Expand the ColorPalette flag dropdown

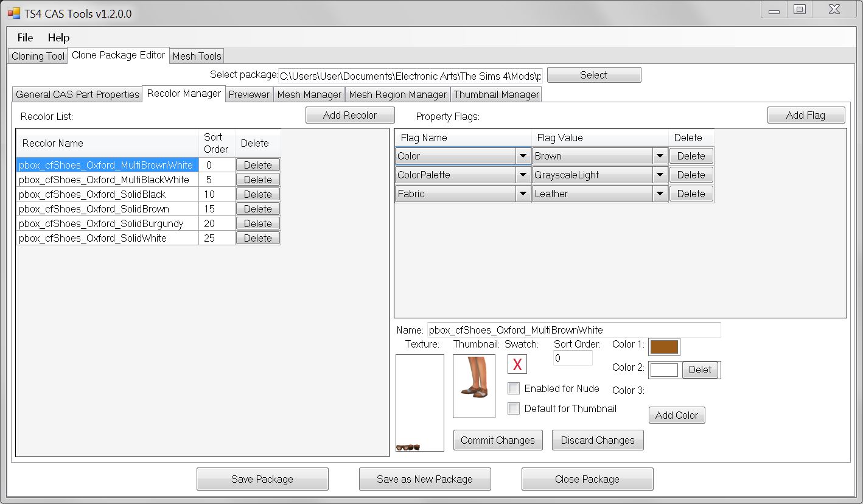click(522, 175)
